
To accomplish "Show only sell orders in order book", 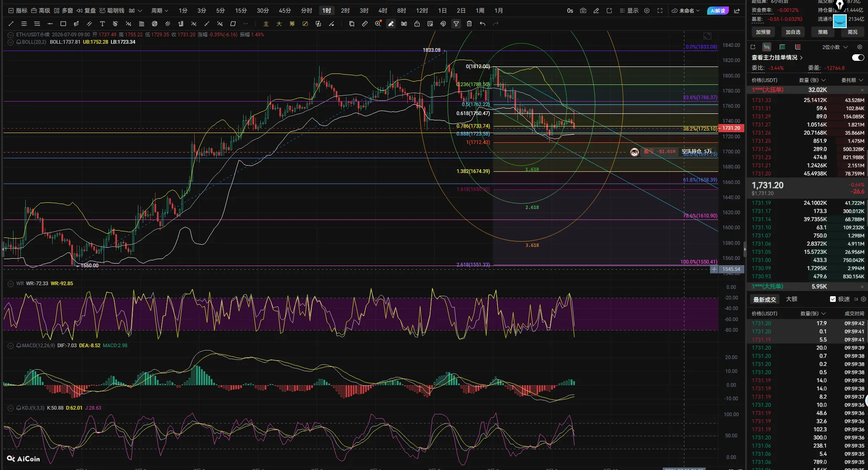I will [x=798, y=47].
